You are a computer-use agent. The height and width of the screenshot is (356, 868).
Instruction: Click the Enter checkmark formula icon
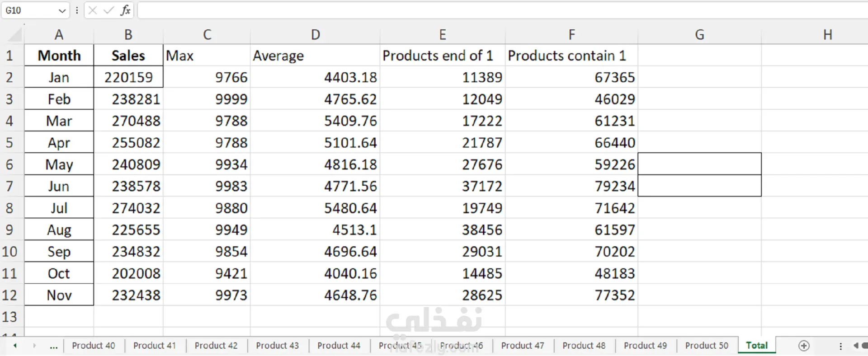coord(108,10)
